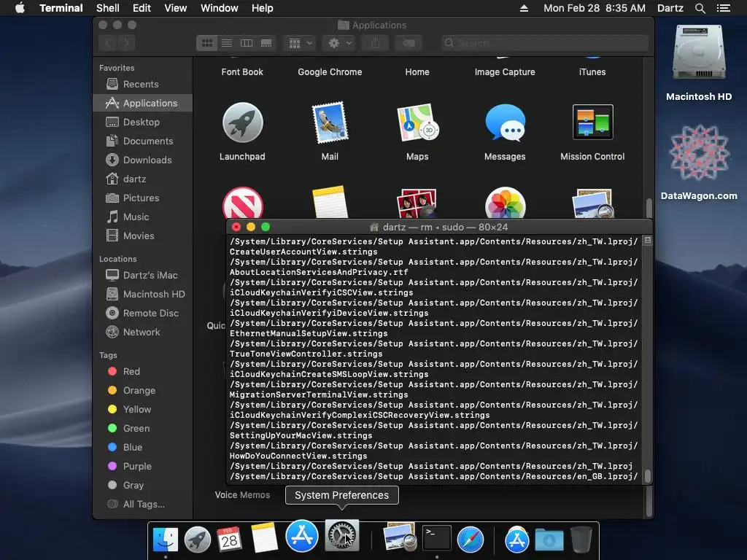Switch Finder to column view
The height and width of the screenshot is (560, 747).
[247, 43]
